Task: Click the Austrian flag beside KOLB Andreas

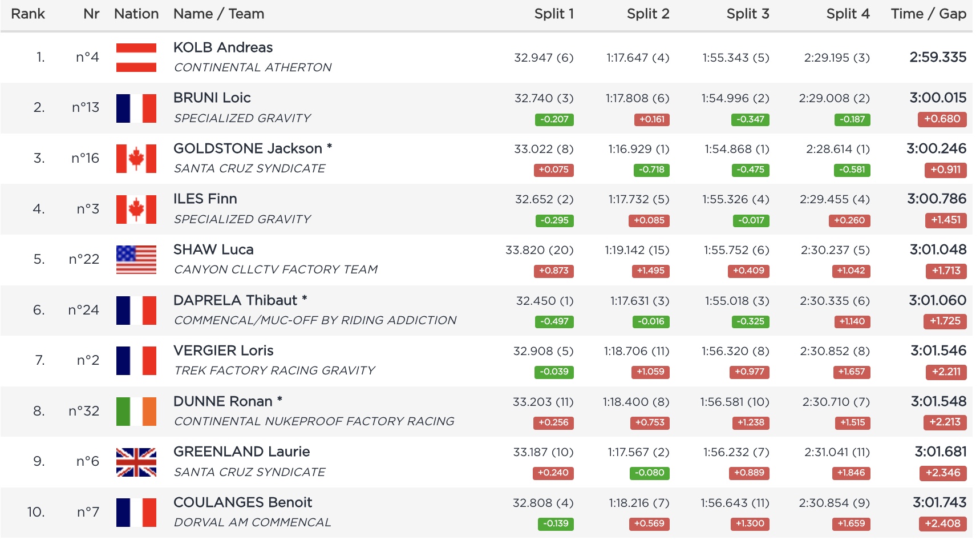Action: [x=136, y=58]
